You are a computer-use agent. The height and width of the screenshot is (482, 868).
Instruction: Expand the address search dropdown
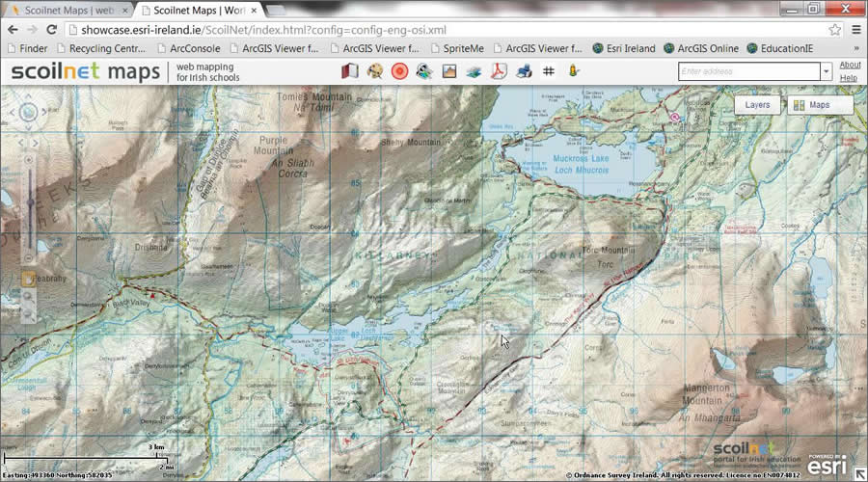[x=827, y=71]
